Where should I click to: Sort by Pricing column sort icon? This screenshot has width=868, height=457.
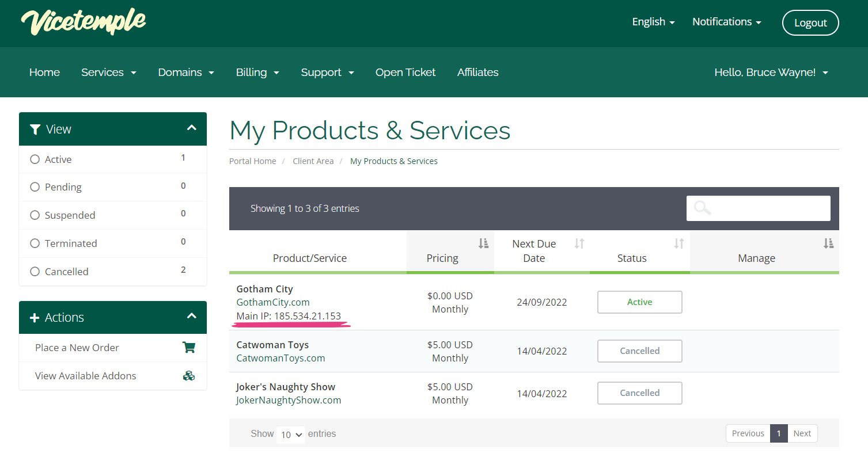click(483, 243)
